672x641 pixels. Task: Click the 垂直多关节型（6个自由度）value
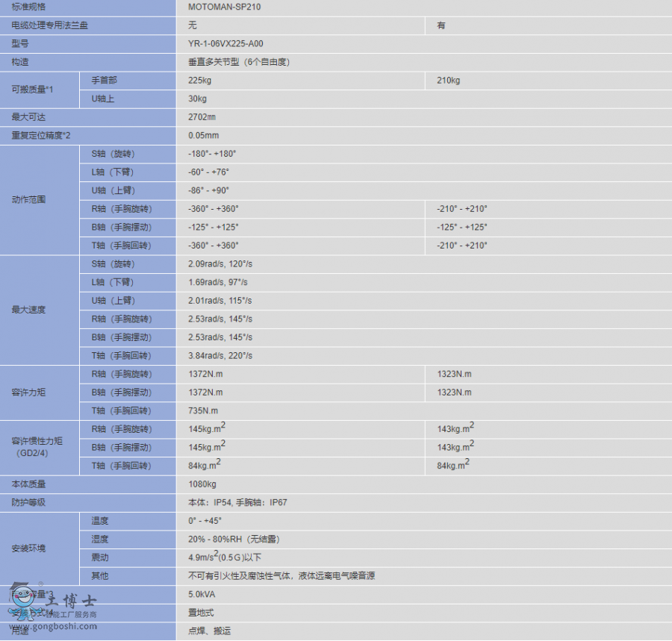pyautogui.click(x=239, y=62)
